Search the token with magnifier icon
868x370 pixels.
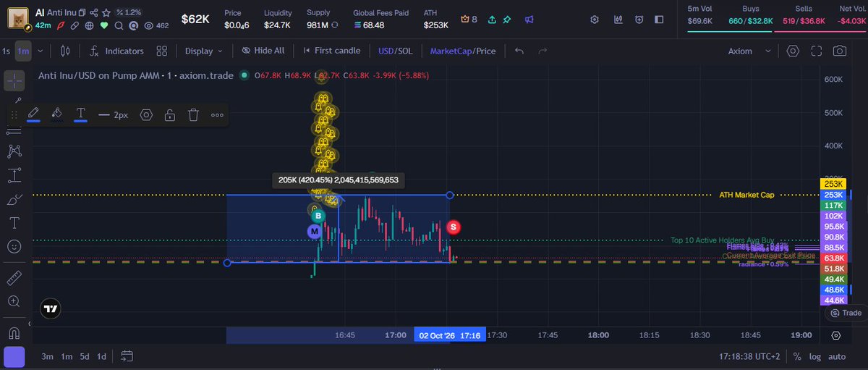(119, 25)
